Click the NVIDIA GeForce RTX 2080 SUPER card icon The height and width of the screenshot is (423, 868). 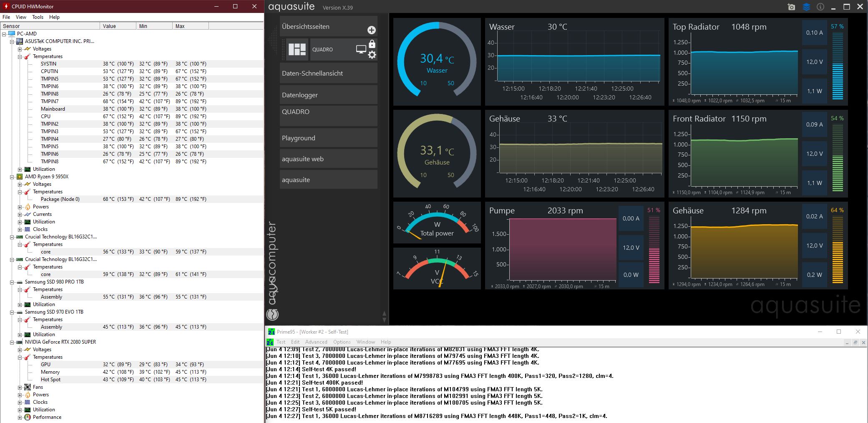pyautogui.click(x=20, y=342)
